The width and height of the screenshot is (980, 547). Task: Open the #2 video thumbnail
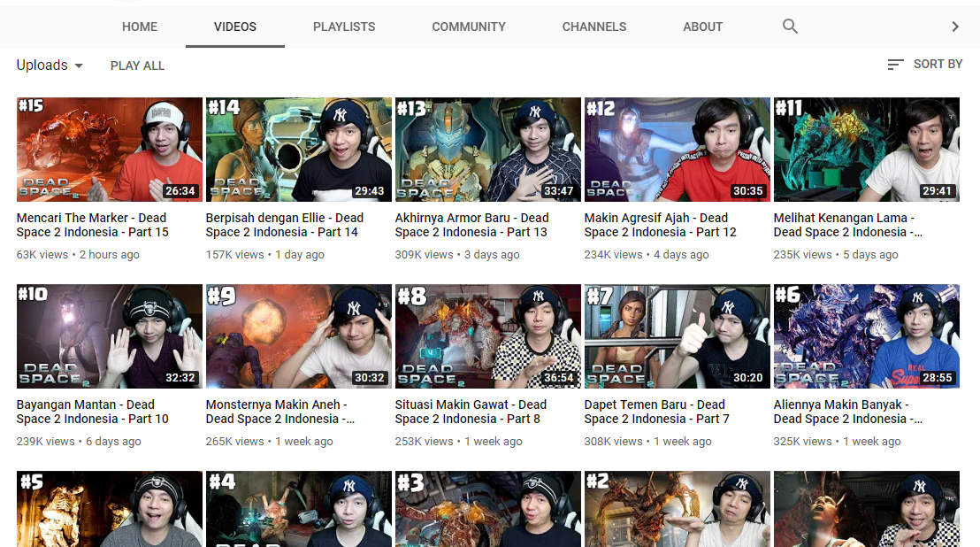(x=678, y=509)
